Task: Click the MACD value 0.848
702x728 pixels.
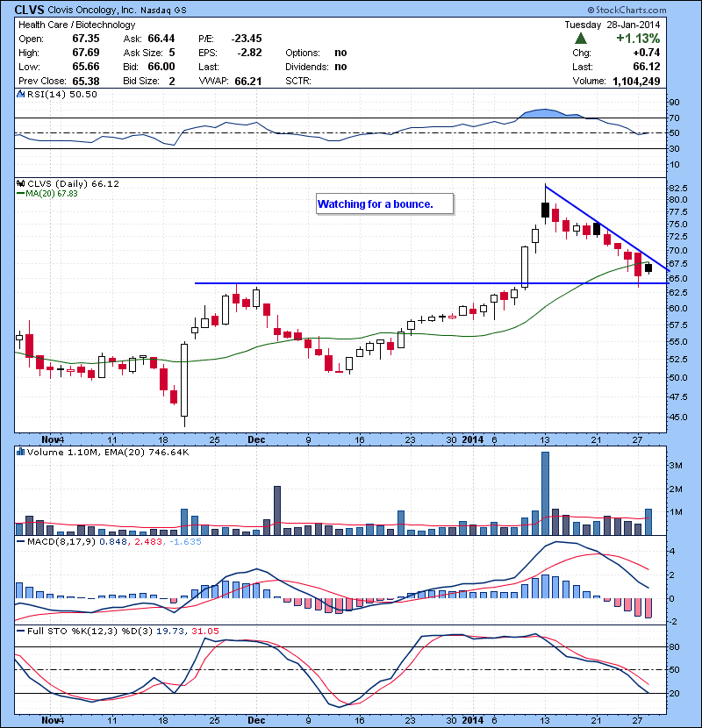Action: point(113,541)
